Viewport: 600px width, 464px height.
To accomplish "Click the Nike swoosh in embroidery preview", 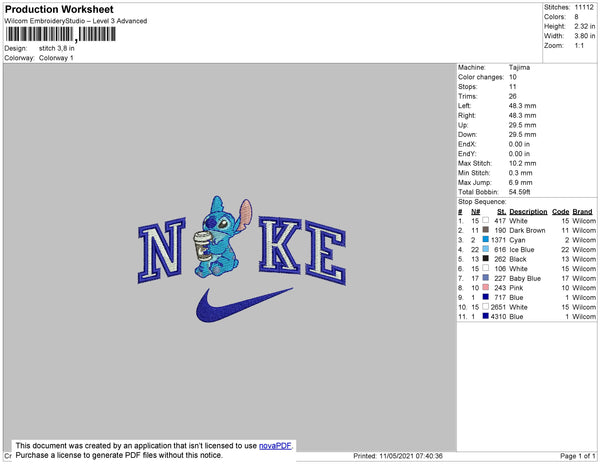I will click(x=244, y=305).
